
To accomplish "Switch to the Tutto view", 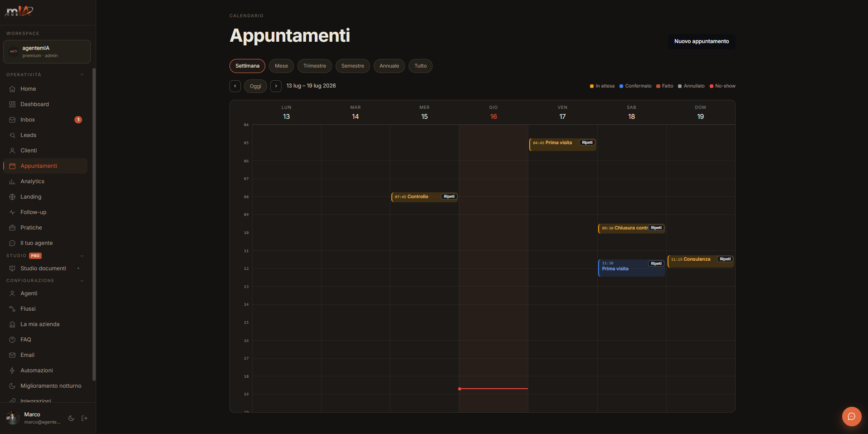I will 420,66.
